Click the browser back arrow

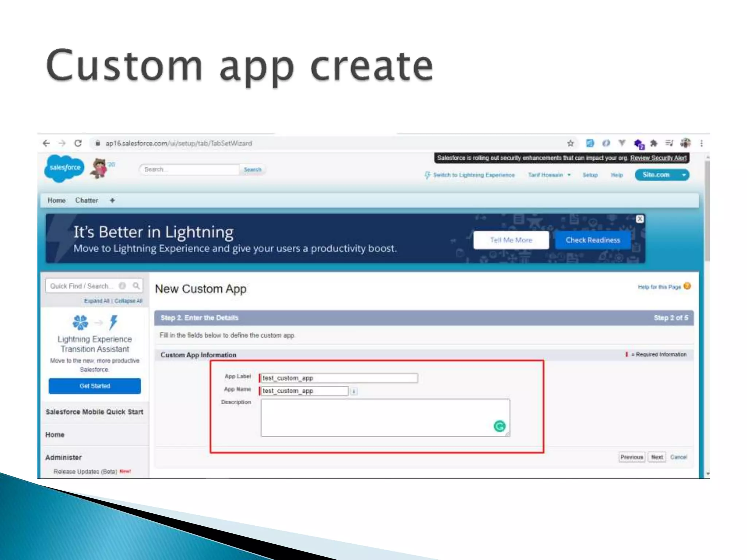[46, 143]
